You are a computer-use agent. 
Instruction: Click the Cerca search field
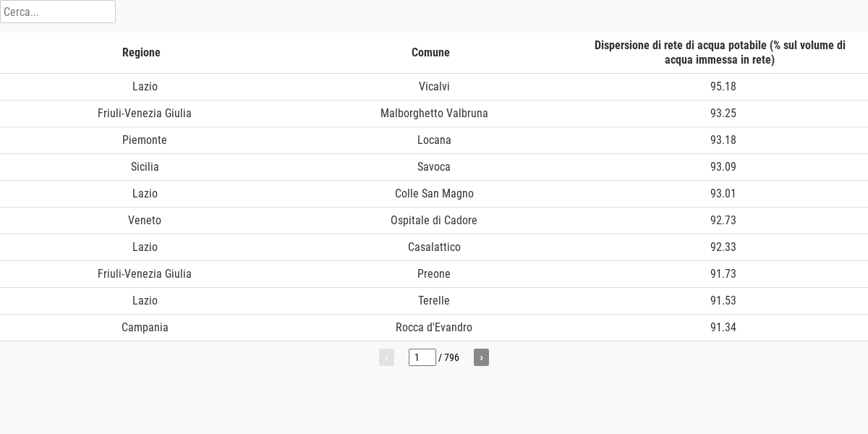coord(58,12)
